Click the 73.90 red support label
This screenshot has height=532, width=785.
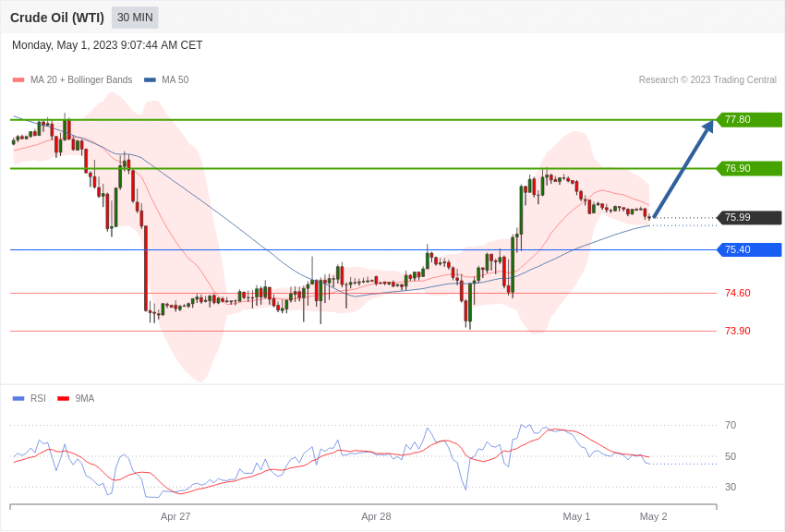pyautogui.click(x=738, y=331)
